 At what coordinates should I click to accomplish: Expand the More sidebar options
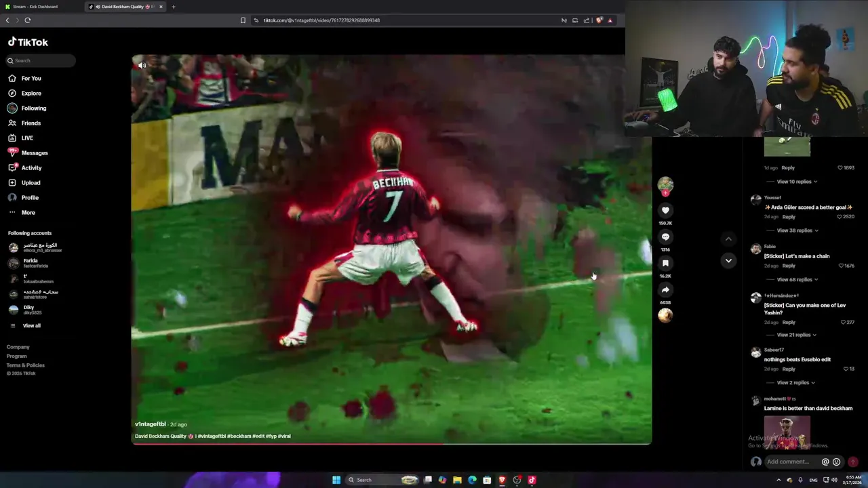pos(22,213)
